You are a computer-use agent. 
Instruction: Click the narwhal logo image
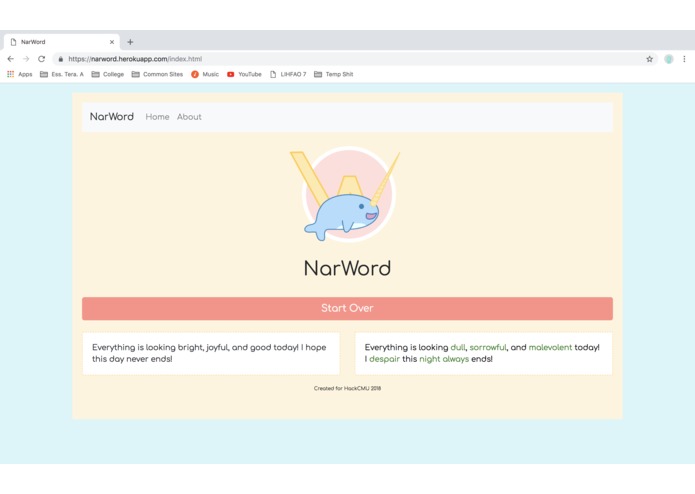346,194
